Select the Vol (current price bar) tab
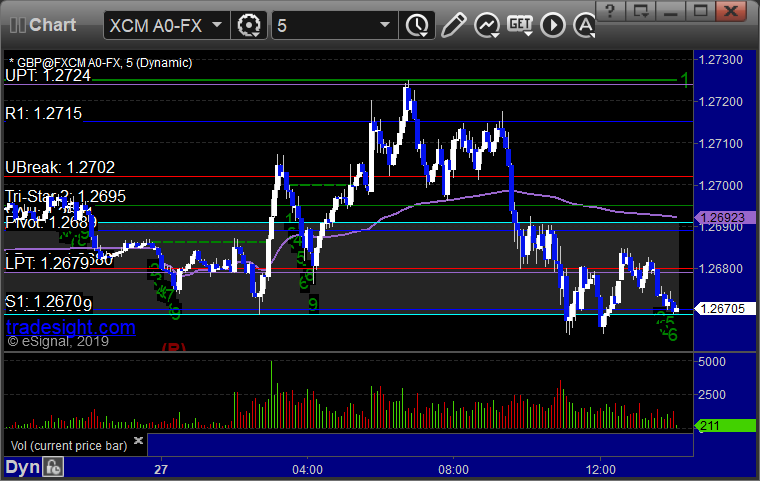Viewport: 760px width, 481px height. 69,445
